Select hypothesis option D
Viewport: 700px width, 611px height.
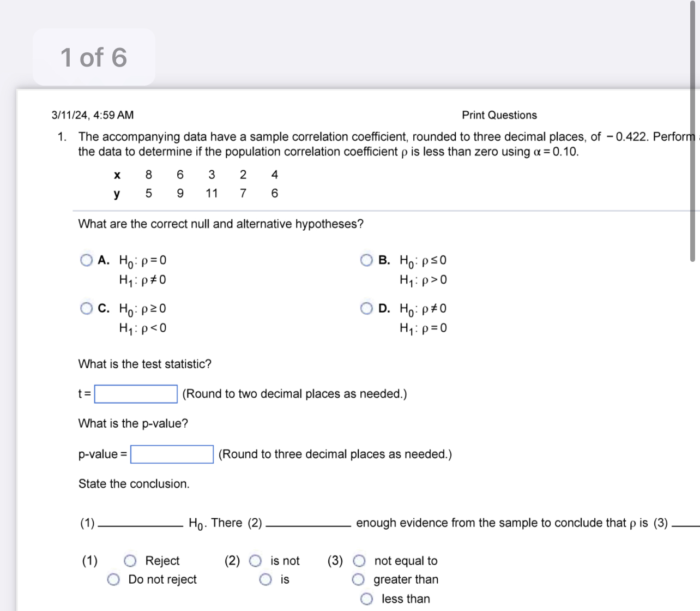[367, 309]
